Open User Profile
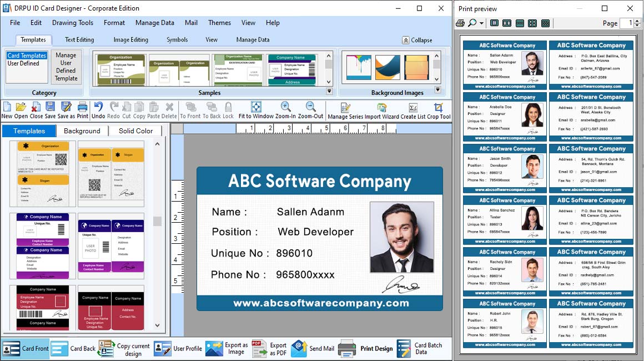This screenshot has width=644, height=361. tap(178, 348)
